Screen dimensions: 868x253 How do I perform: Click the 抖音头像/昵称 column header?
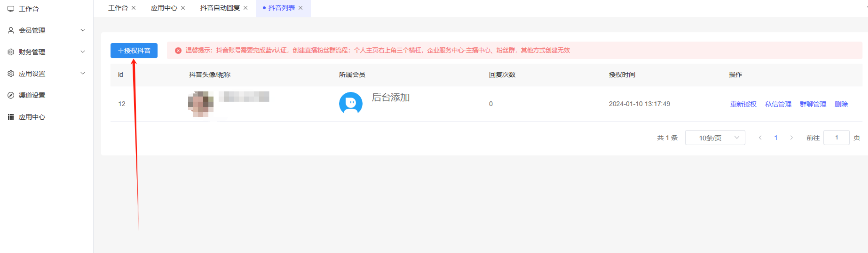[210, 74]
